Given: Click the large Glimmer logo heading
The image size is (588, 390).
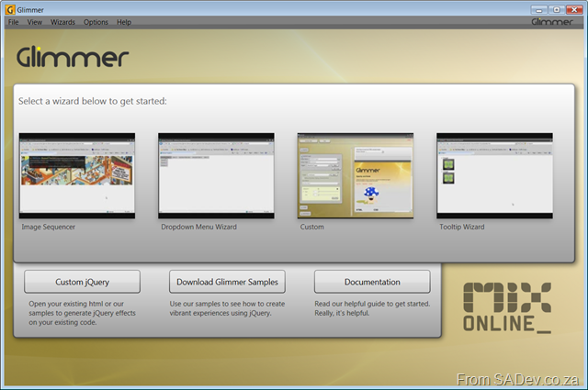Looking at the screenshot, I should [73, 57].
